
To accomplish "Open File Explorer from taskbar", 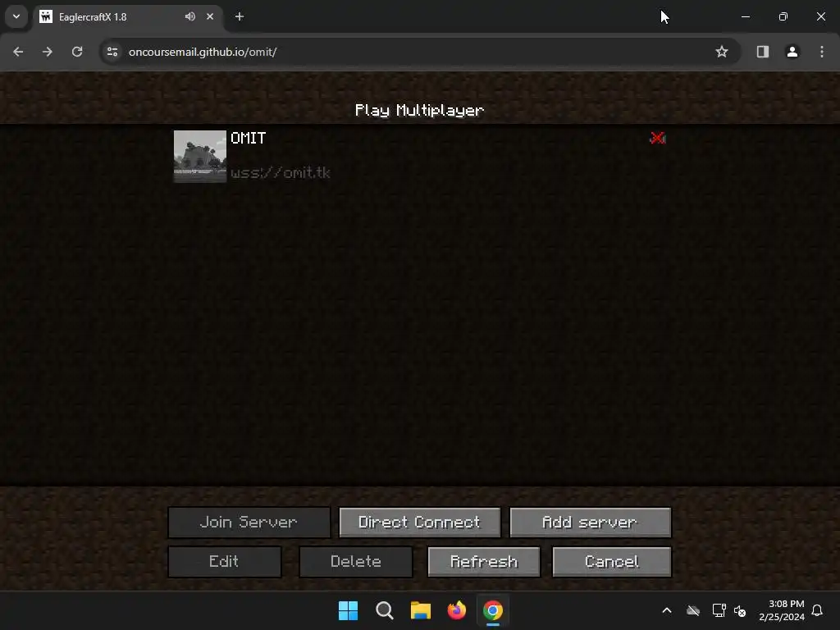I will [421, 610].
